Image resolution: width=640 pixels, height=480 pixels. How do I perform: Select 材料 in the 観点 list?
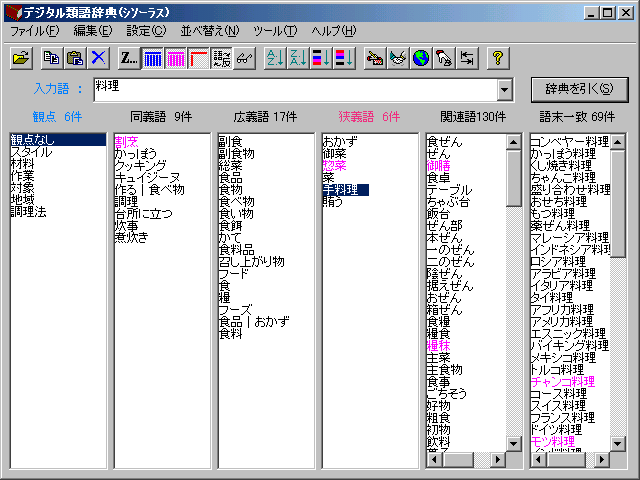click(22, 164)
